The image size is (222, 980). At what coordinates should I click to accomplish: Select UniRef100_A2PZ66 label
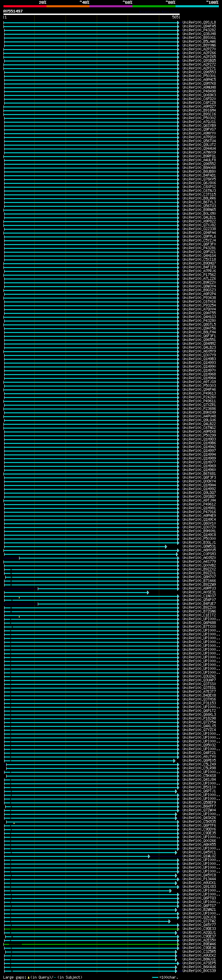199,53
